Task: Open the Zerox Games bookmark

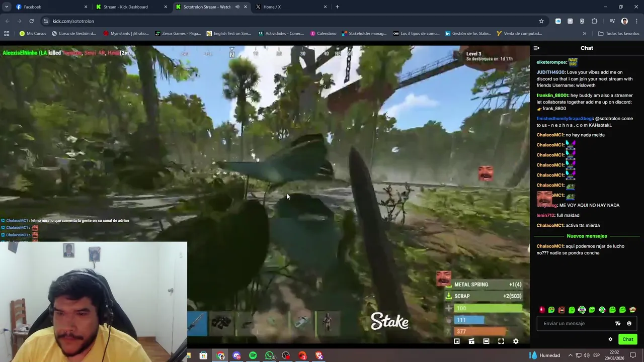Action: point(178,34)
